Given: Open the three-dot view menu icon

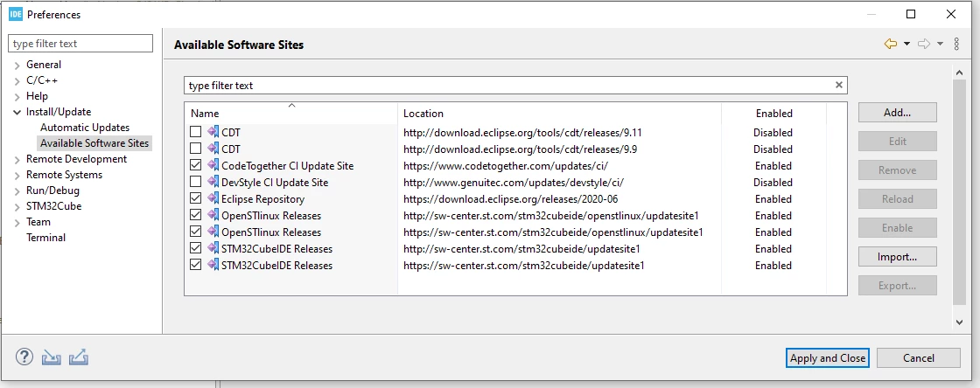Looking at the screenshot, I should 956,44.
